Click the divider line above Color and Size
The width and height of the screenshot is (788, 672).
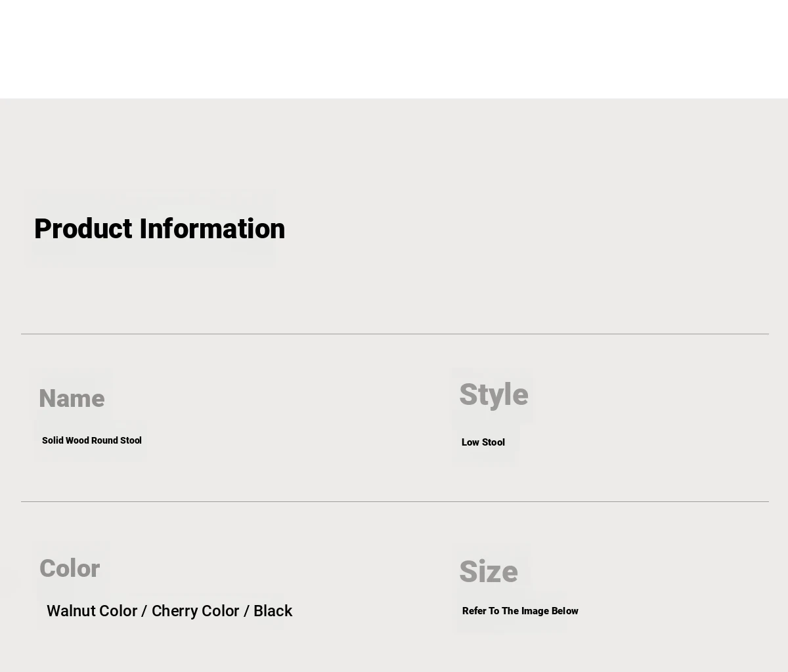[395, 502]
